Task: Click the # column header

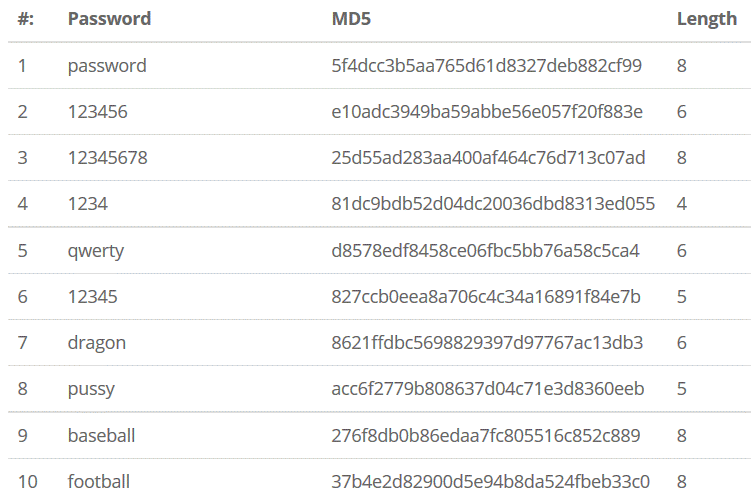Action: tap(25, 19)
